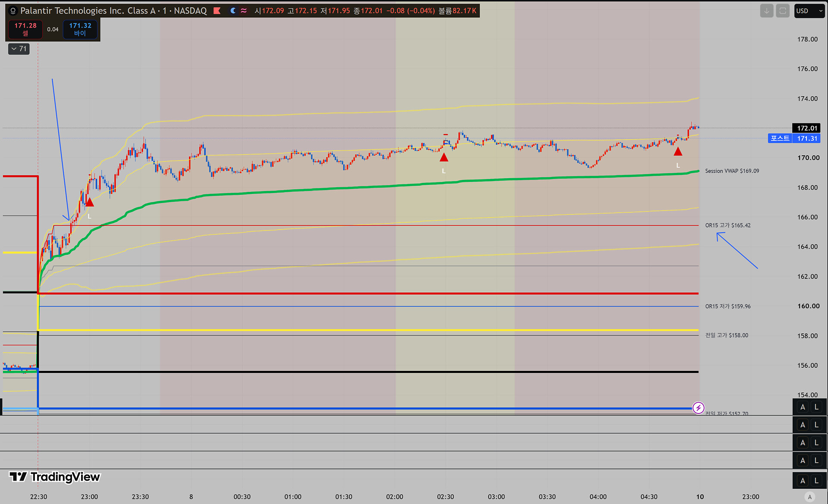
Task: Open the USD currency dropdown
Action: 809,11
